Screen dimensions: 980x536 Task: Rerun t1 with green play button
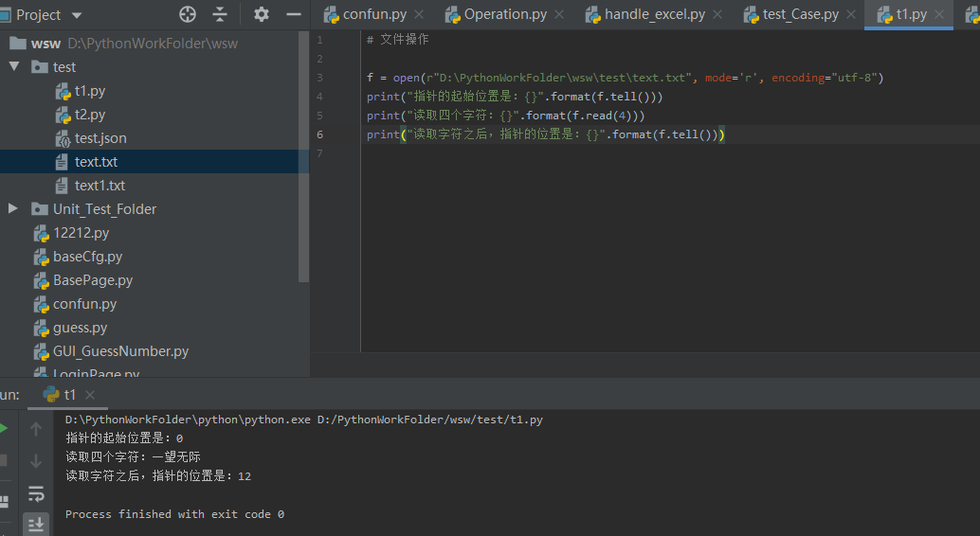3,429
